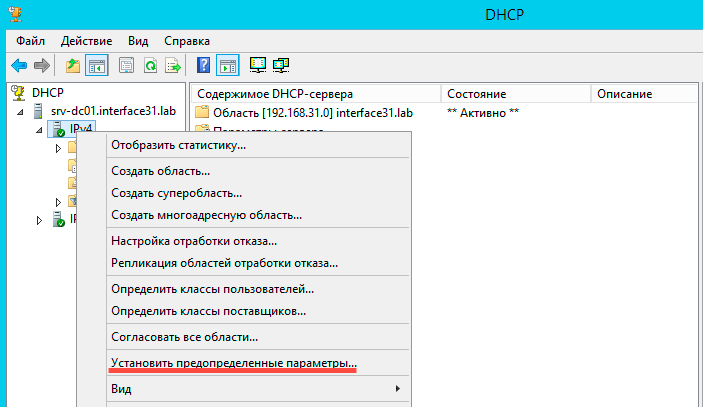703x407 pixels.
Task: Click the Export list toolbar icon
Action: click(173, 65)
